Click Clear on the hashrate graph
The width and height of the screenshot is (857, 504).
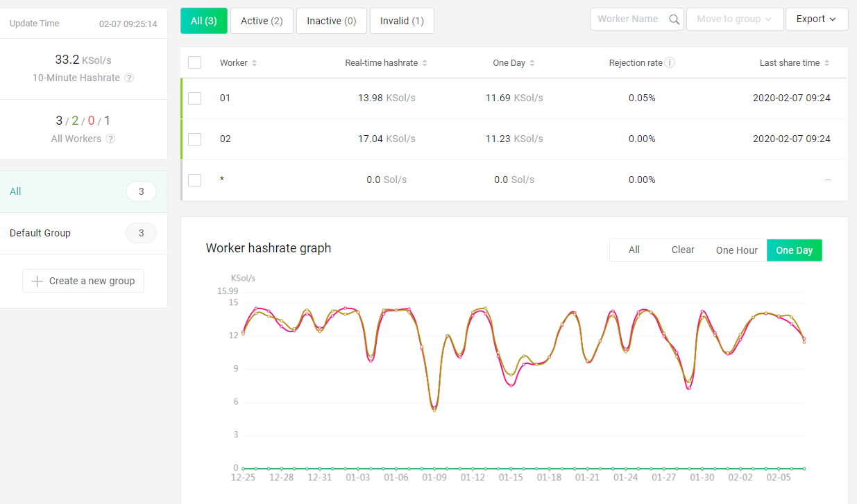683,250
